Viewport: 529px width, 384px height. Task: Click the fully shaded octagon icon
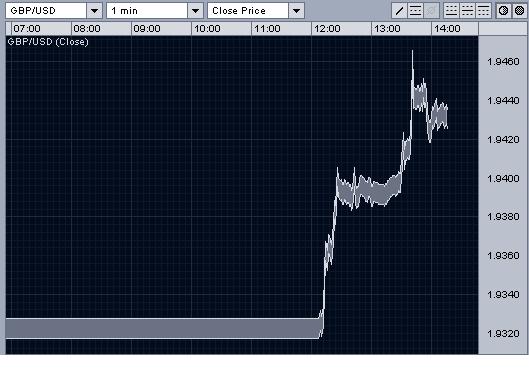click(x=520, y=10)
